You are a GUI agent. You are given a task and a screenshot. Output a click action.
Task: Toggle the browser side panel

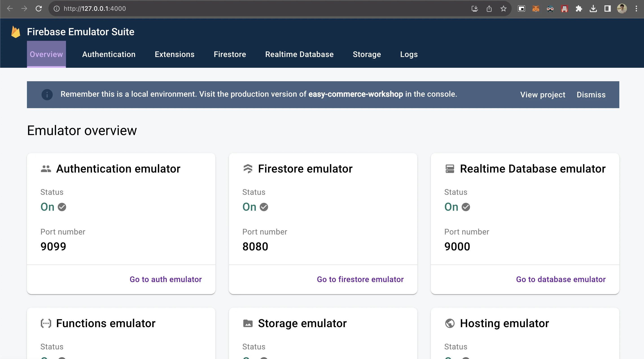(x=608, y=9)
